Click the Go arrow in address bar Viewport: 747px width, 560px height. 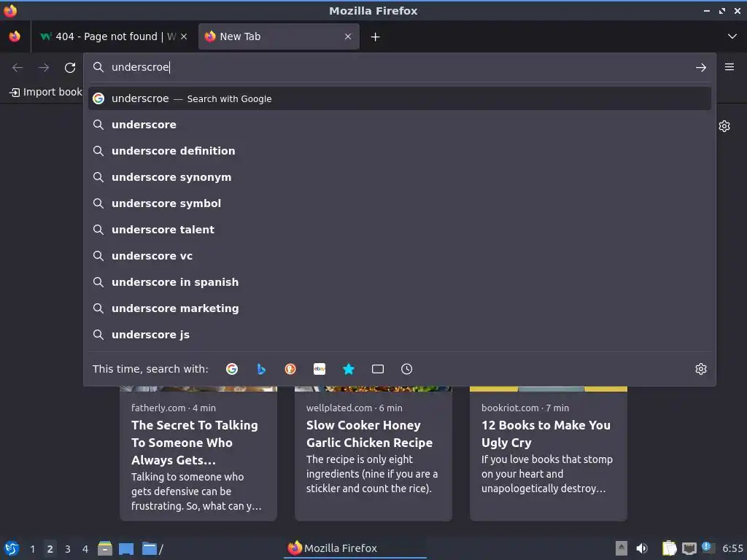tap(701, 68)
